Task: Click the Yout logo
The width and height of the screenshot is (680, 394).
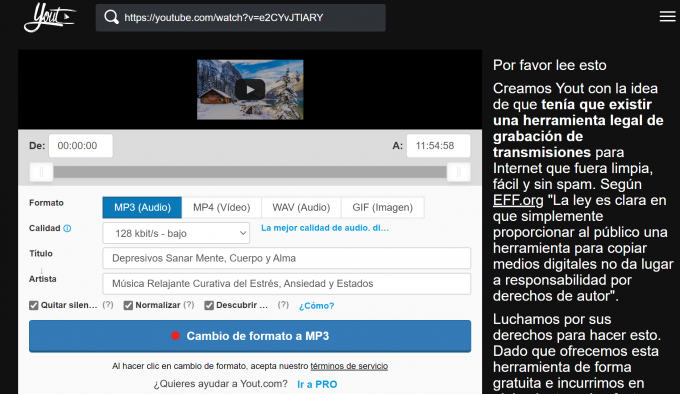Action: click(x=49, y=18)
